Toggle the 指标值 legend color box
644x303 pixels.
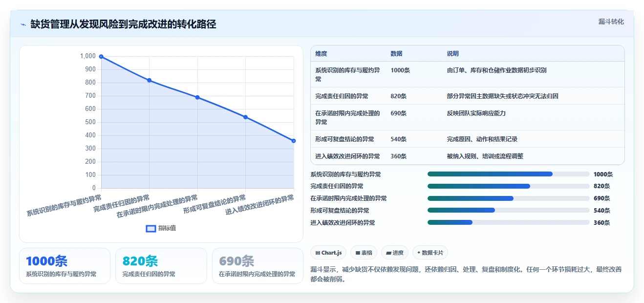tap(151, 228)
